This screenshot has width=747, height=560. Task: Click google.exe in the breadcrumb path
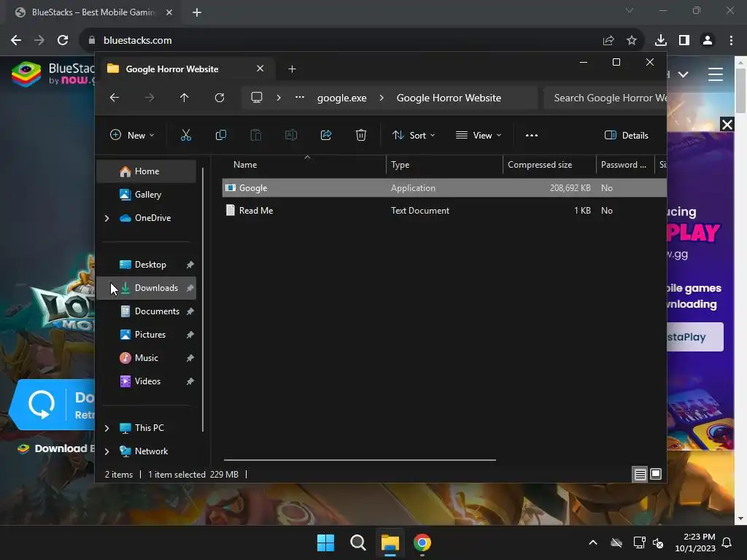pyautogui.click(x=342, y=98)
